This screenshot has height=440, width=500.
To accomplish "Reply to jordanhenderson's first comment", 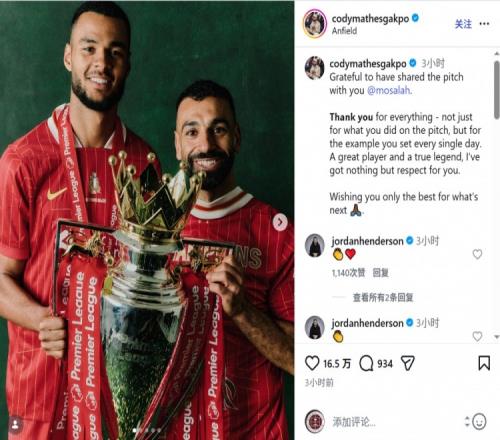I will pos(380,273).
